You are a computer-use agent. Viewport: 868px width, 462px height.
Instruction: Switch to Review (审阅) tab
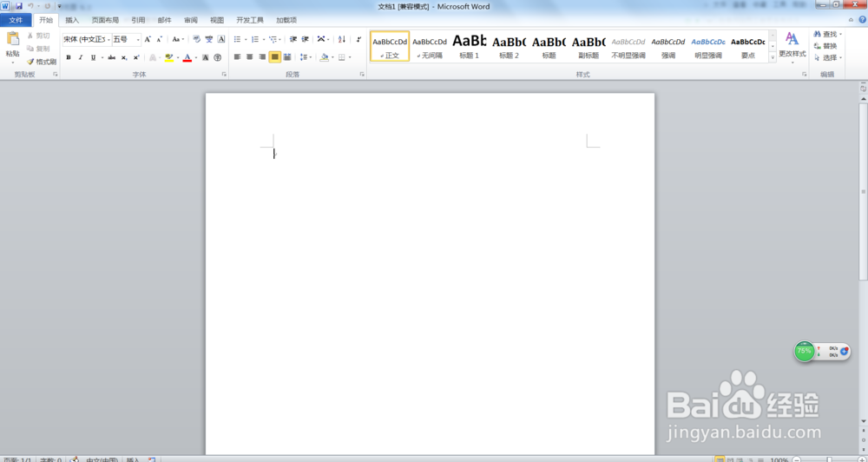click(x=190, y=20)
